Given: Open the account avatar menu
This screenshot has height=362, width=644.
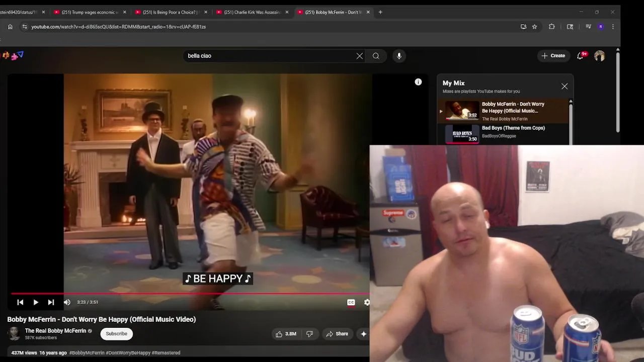Looking at the screenshot, I should (x=599, y=56).
